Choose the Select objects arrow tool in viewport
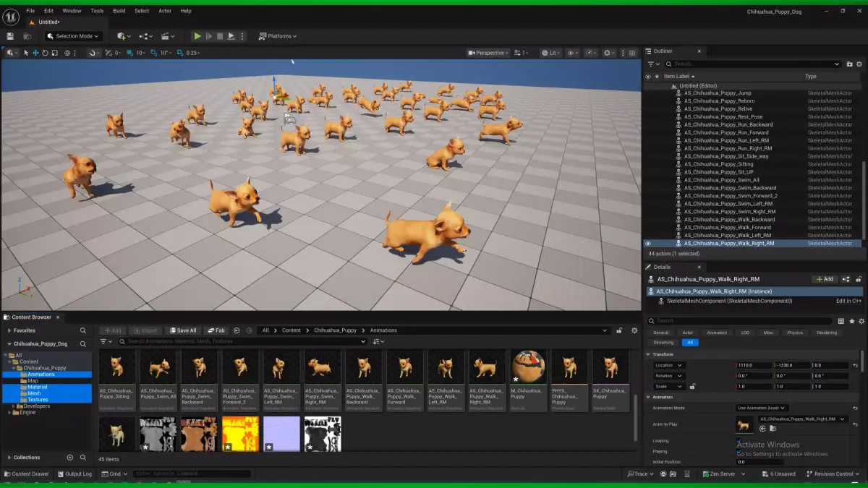Screen dimensions: 868x488 [x=26, y=53]
